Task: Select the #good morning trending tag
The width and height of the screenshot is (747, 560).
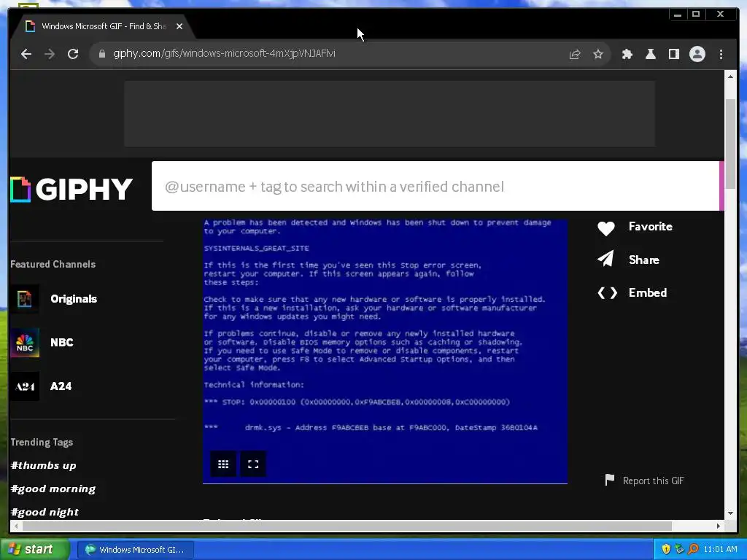Action: tap(53, 489)
